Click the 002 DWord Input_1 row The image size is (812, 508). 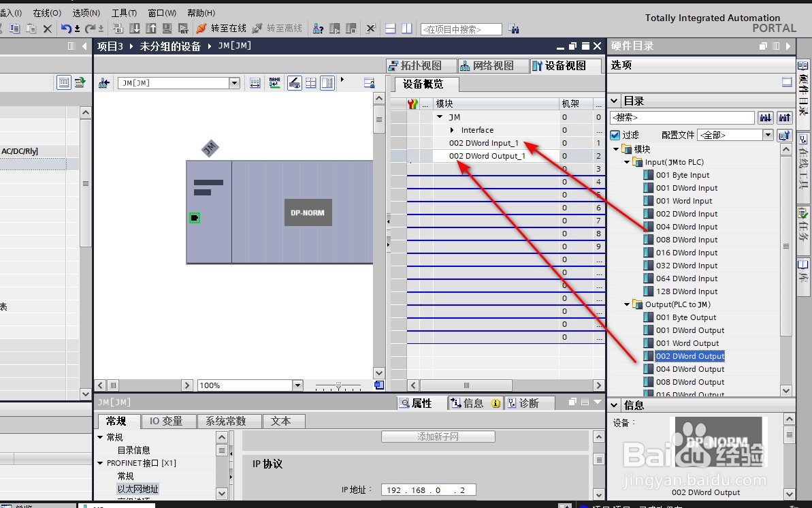(498, 143)
